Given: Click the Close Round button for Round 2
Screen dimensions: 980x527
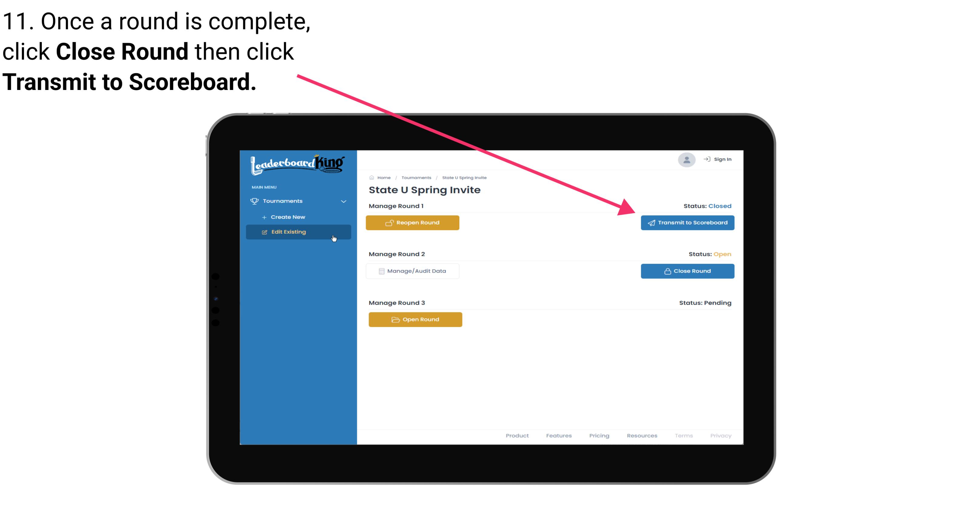Looking at the screenshot, I should pos(687,271).
